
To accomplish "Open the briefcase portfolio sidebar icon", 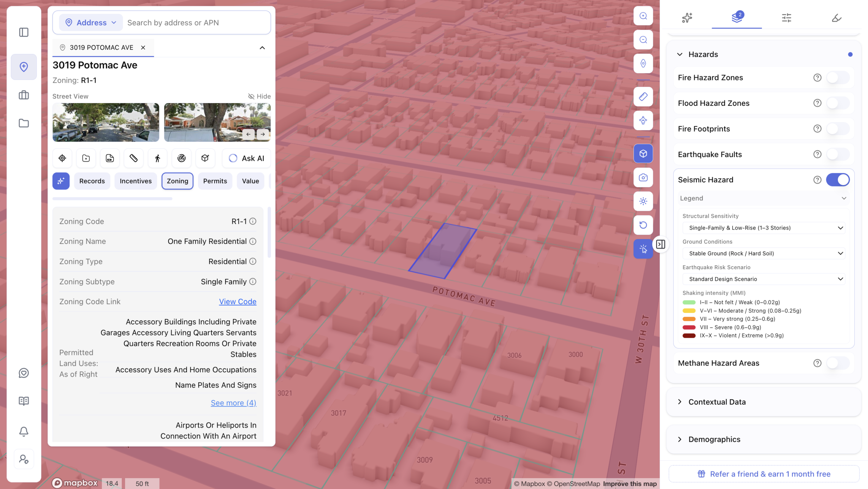I will 24,95.
